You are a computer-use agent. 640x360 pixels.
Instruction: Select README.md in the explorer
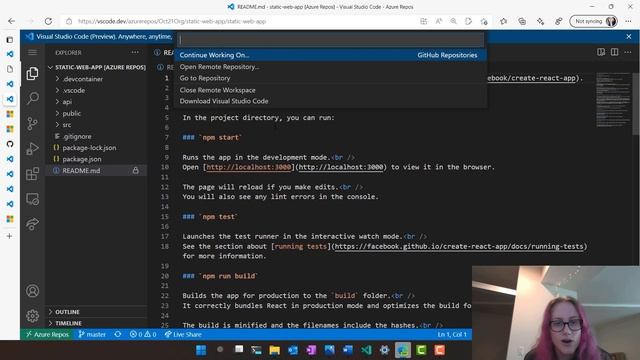96,171
